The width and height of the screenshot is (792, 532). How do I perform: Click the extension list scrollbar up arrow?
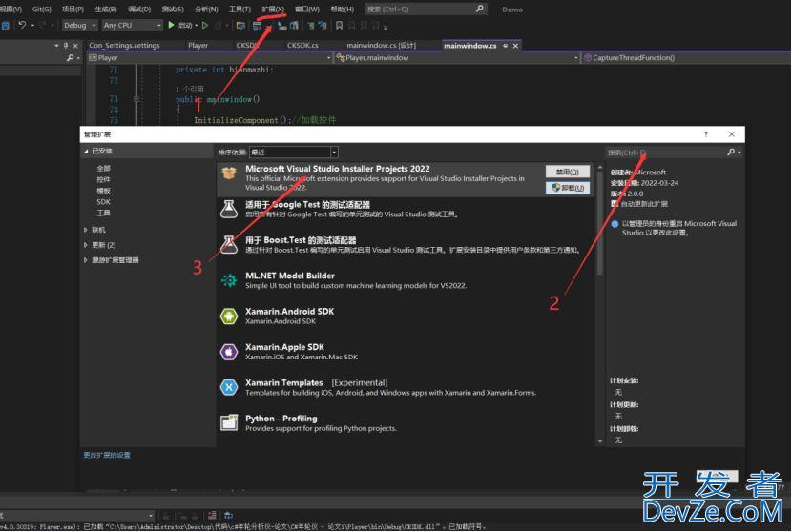(600, 168)
